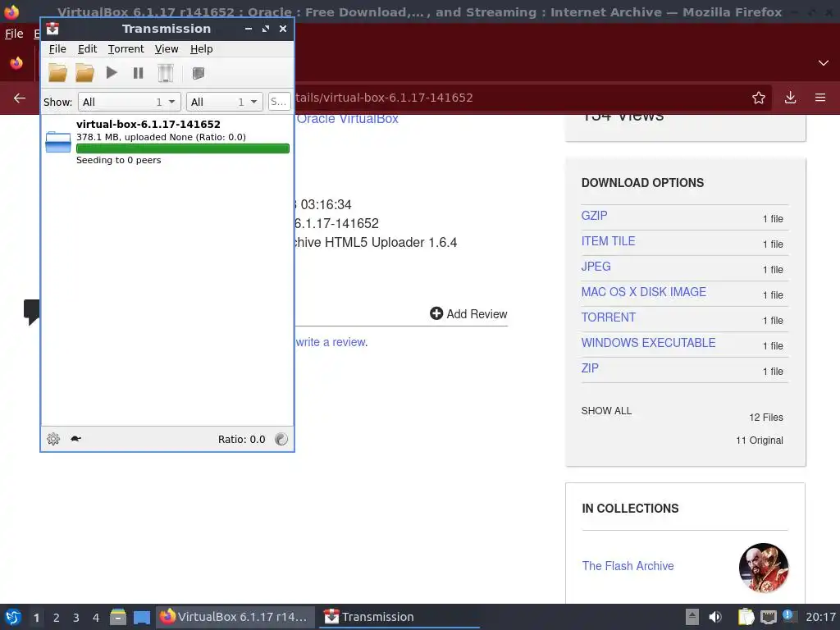Open ZIP download option
The image size is (840, 630).
click(590, 368)
